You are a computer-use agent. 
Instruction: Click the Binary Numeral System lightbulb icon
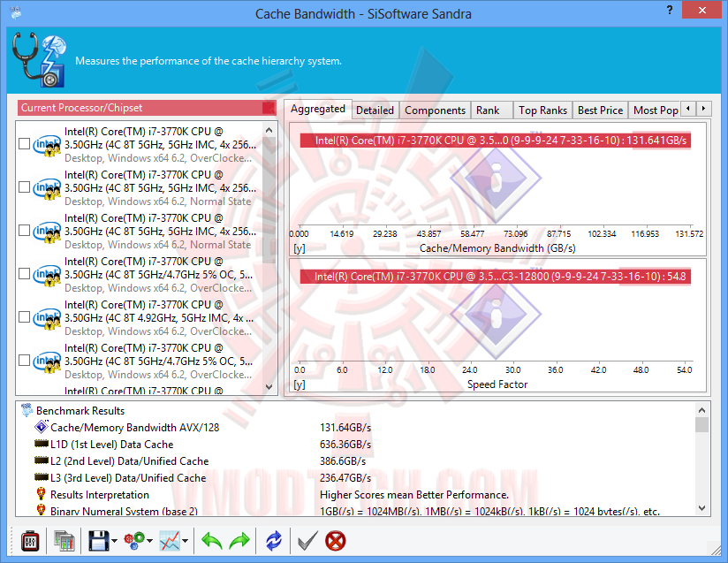(41, 510)
